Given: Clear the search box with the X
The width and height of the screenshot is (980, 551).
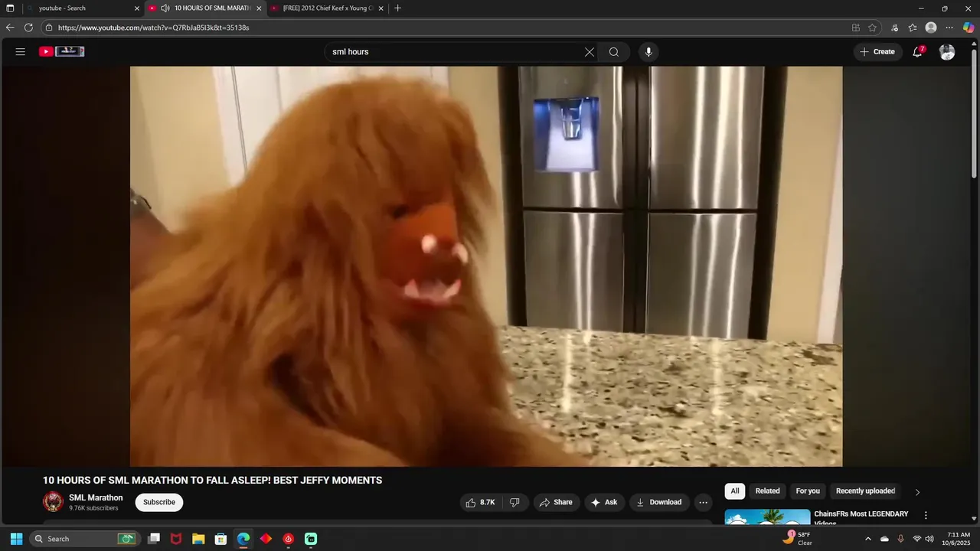Looking at the screenshot, I should [x=590, y=52].
